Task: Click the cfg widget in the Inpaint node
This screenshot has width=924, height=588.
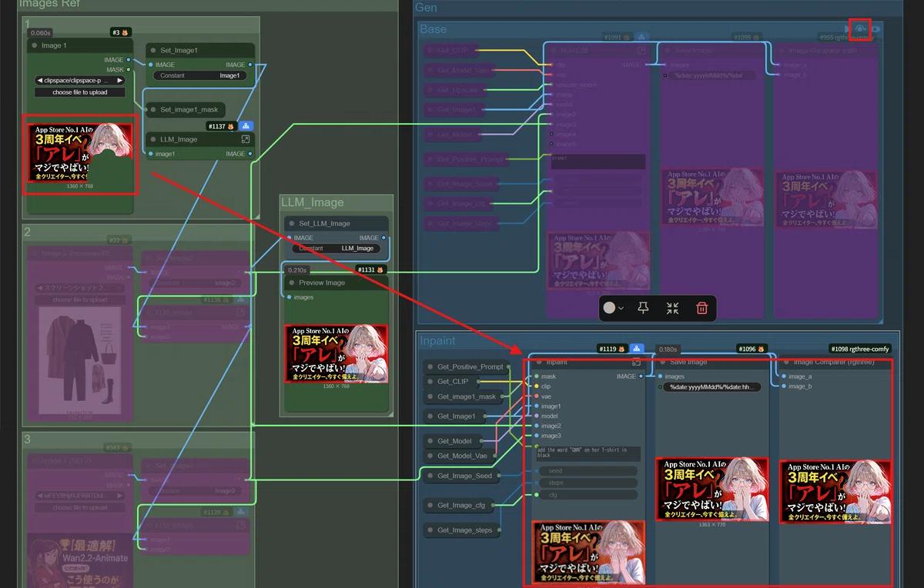Action: point(588,495)
